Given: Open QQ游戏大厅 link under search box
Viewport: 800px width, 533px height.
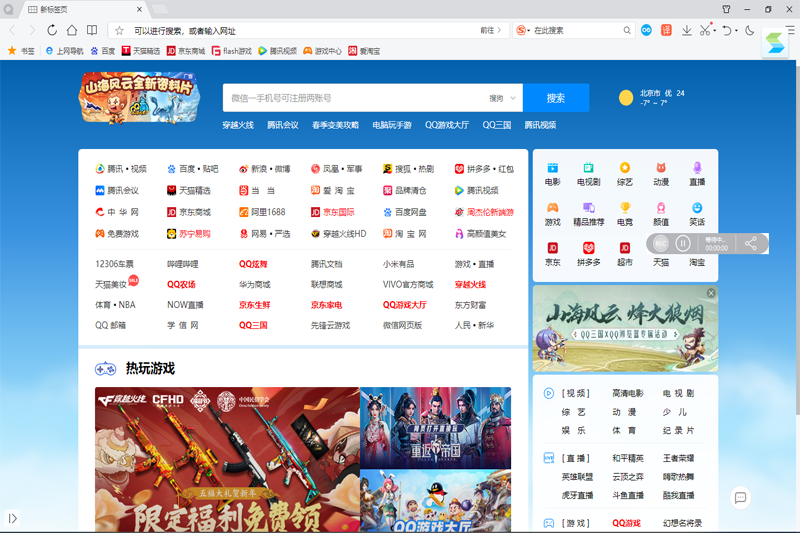Looking at the screenshot, I should [447, 125].
